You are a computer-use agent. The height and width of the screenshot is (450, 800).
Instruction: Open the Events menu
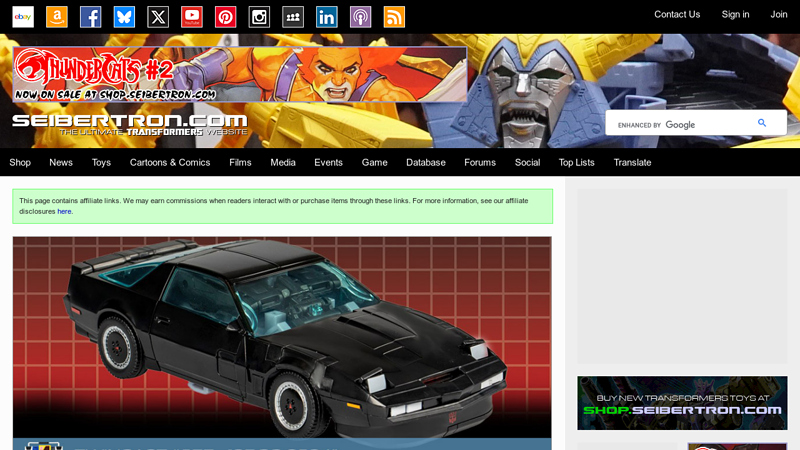pos(328,162)
